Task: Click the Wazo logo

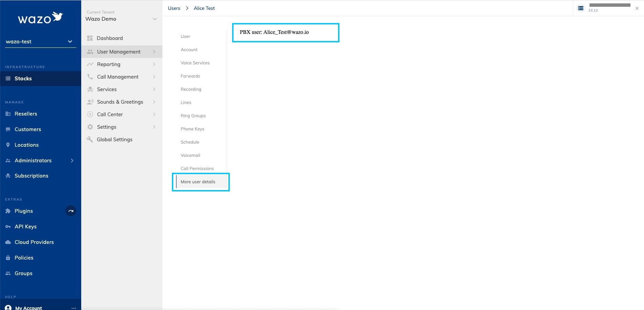Action: pos(40,18)
